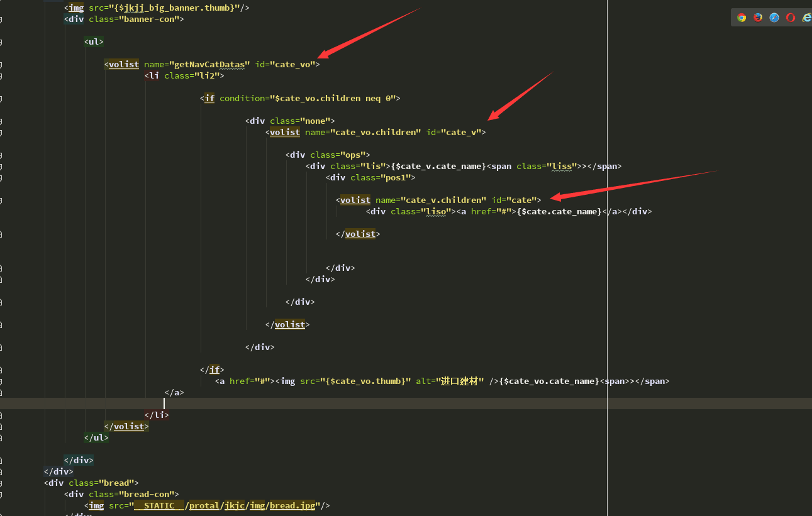Click the closing volist tag under liso div
812x516 pixels.
[358, 234]
